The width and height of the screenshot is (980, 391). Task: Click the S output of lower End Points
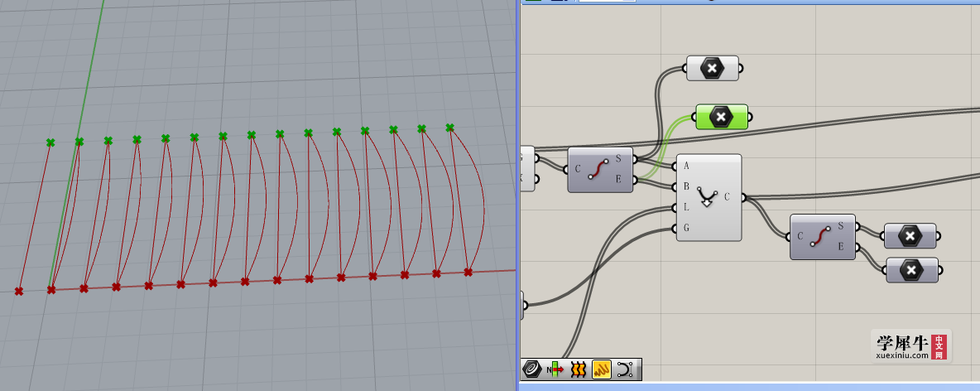point(841,226)
